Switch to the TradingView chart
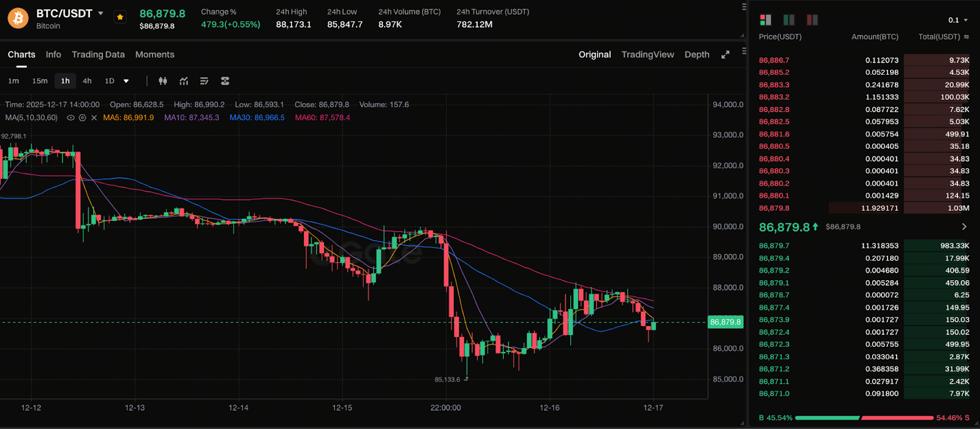The width and height of the screenshot is (980, 429). (x=647, y=55)
